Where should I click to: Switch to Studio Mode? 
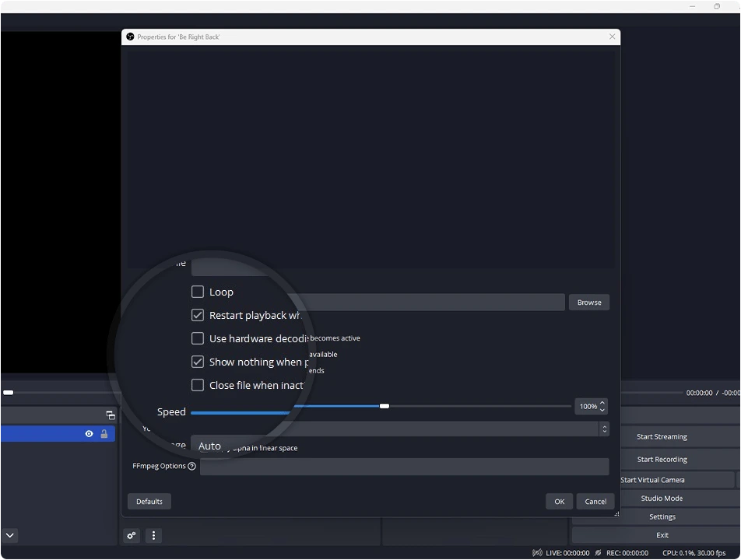pos(662,498)
